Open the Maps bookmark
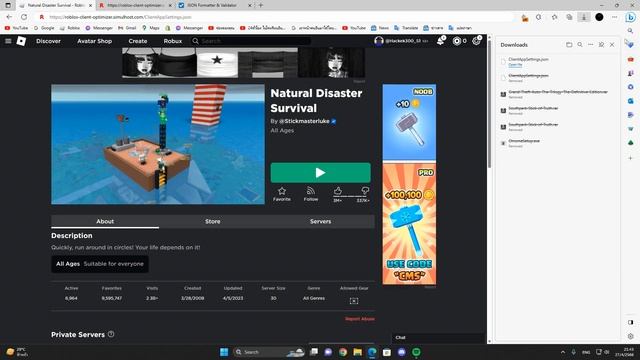The image size is (640, 360). coord(151,28)
